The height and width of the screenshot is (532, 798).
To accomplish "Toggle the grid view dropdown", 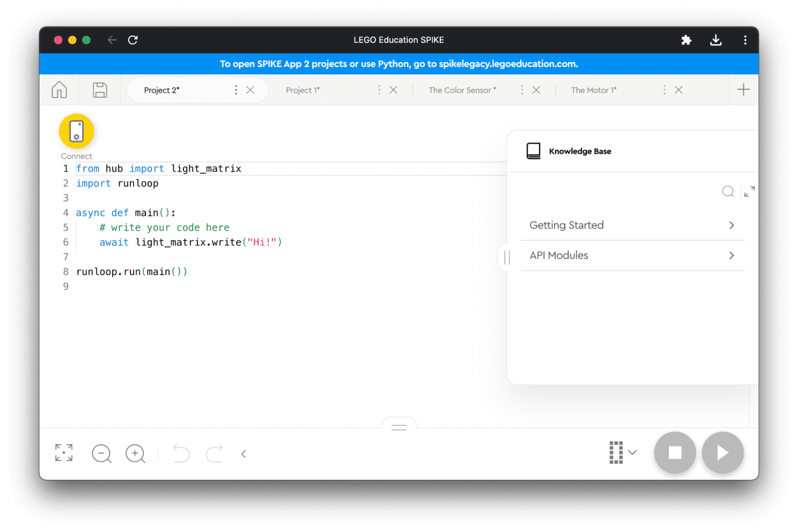I will (x=632, y=453).
